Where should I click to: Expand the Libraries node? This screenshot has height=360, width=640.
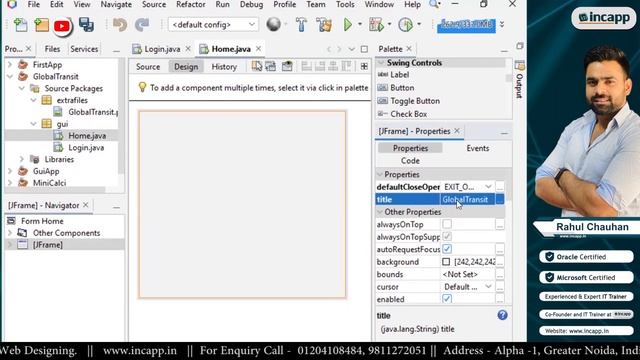coord(22,159)
